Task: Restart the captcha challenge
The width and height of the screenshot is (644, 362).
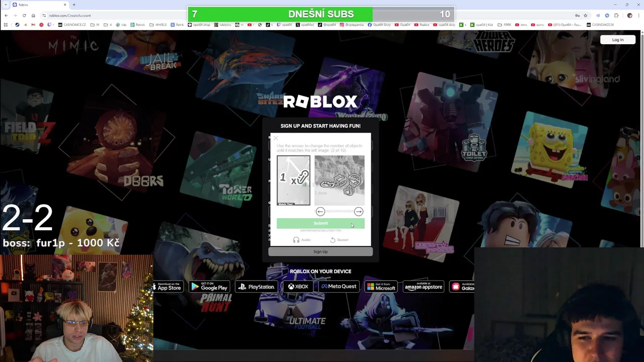Action: coord(339,240)
